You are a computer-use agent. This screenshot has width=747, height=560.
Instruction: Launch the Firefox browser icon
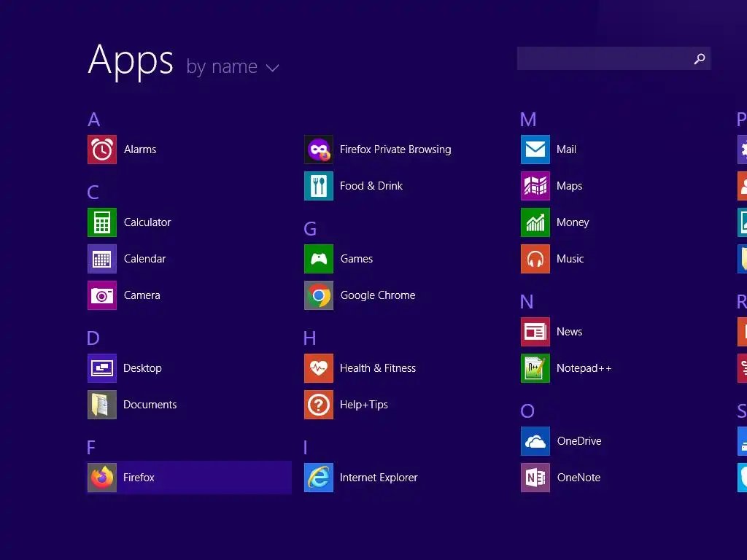(102, 478)
